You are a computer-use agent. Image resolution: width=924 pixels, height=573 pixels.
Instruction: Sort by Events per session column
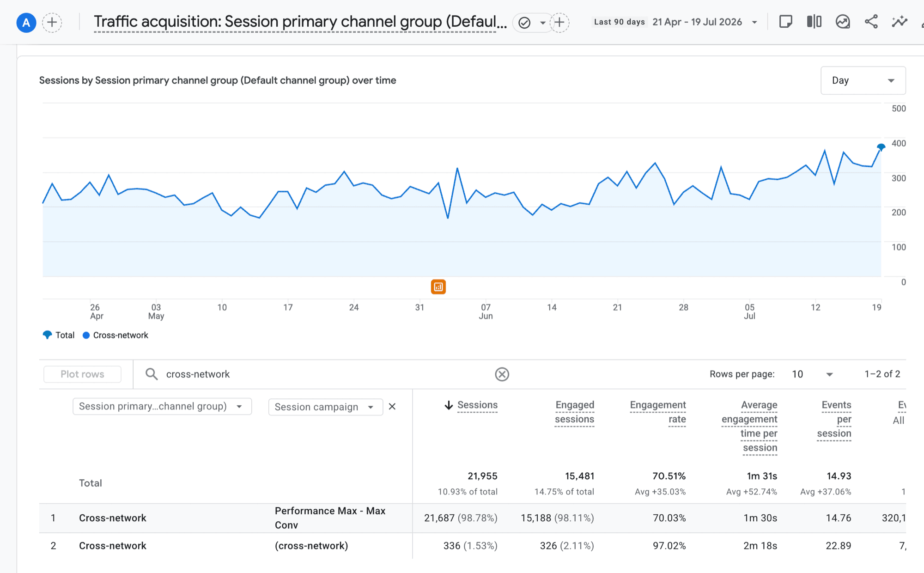[x=834, y=420]
